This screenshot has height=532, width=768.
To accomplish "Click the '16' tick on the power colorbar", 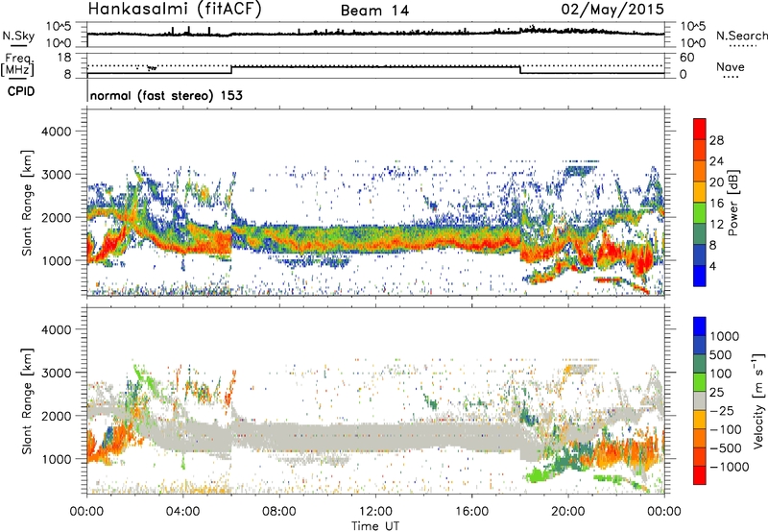I will point(716,204).
